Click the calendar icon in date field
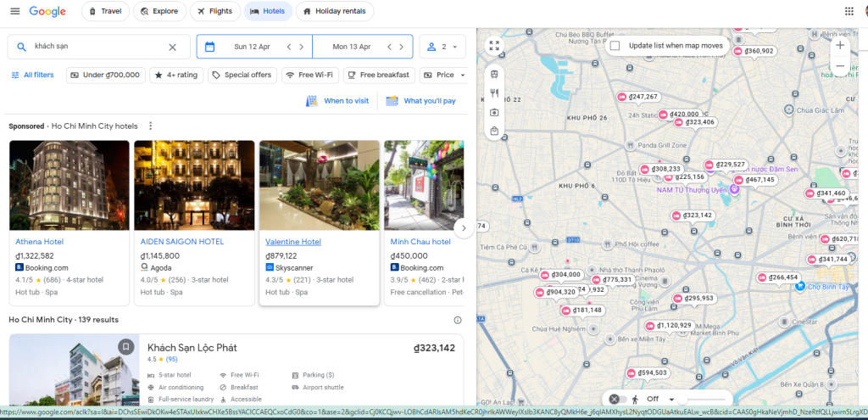 point(210,48)
